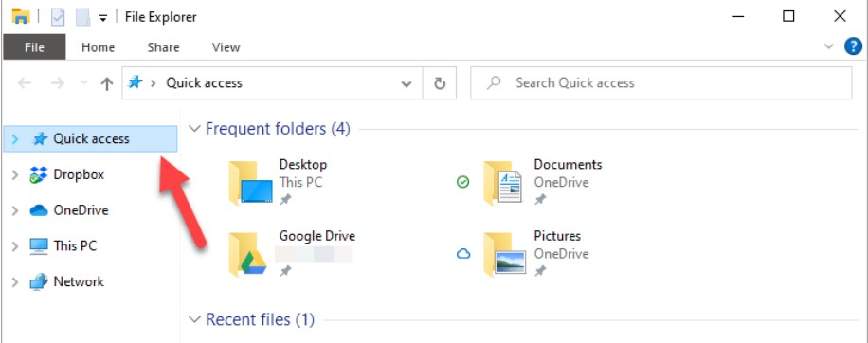Click the This PC monitor icon
The height and width of the screenshot is (343, 868).
click(x=39, y=246)
